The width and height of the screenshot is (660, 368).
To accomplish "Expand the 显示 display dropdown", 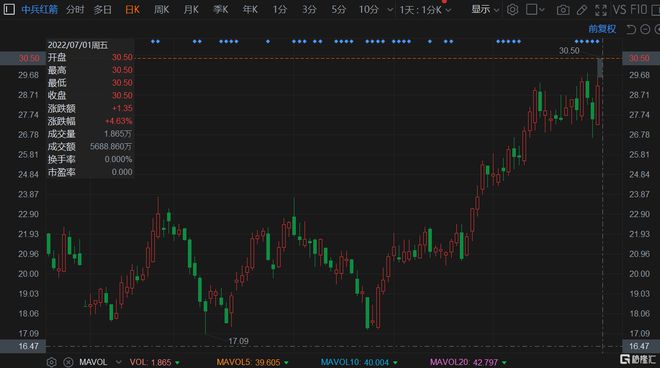I will tap(485, 9).
